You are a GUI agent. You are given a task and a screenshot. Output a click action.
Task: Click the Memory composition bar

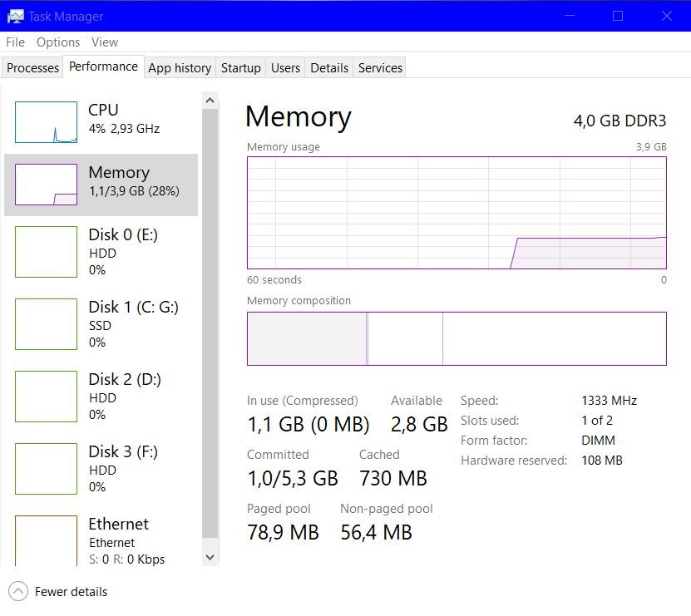pos(457,338)
